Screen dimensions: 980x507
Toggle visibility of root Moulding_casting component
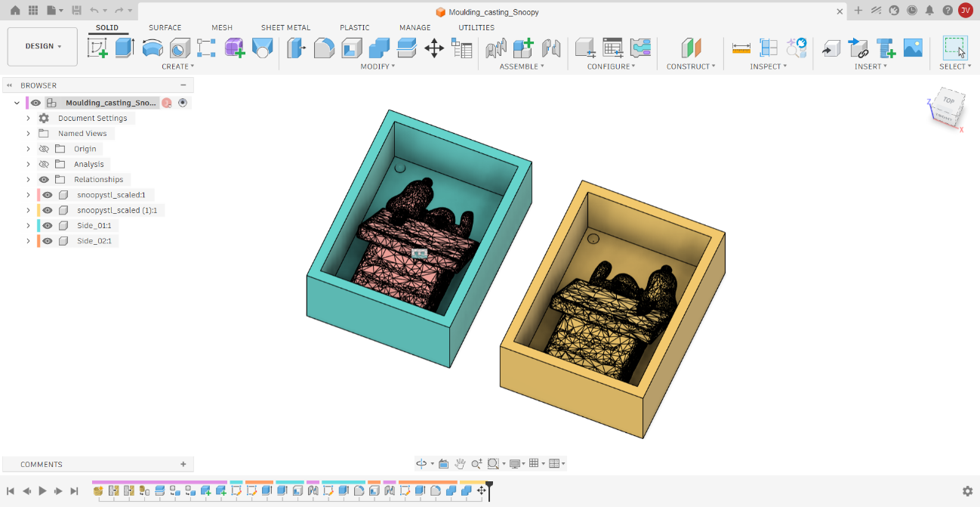[x=35, y=103]
